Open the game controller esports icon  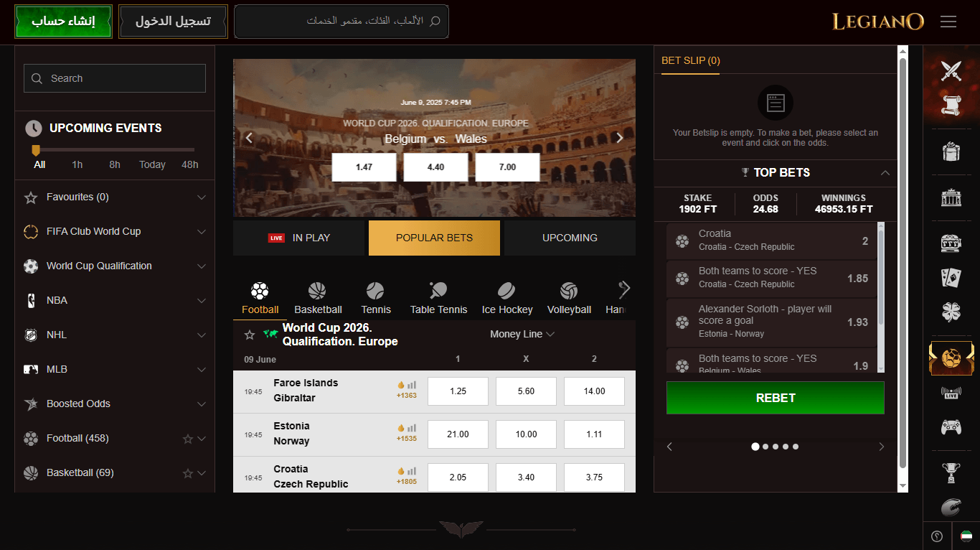(x=951, y=427)
